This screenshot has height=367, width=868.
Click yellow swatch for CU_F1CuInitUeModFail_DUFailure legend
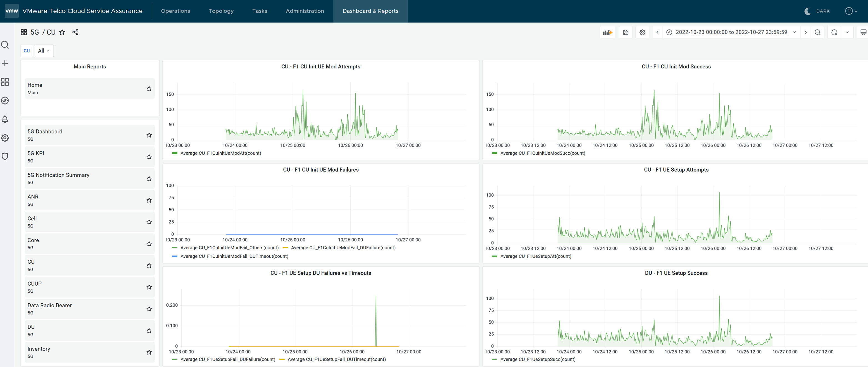[x=285, y=248]
